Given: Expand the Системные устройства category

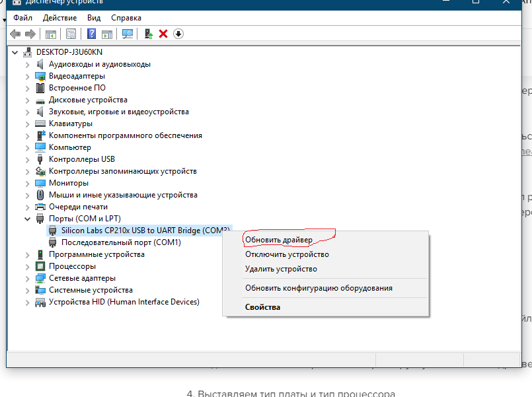Looking at the screenshot, I should click(x=28, y=290).
